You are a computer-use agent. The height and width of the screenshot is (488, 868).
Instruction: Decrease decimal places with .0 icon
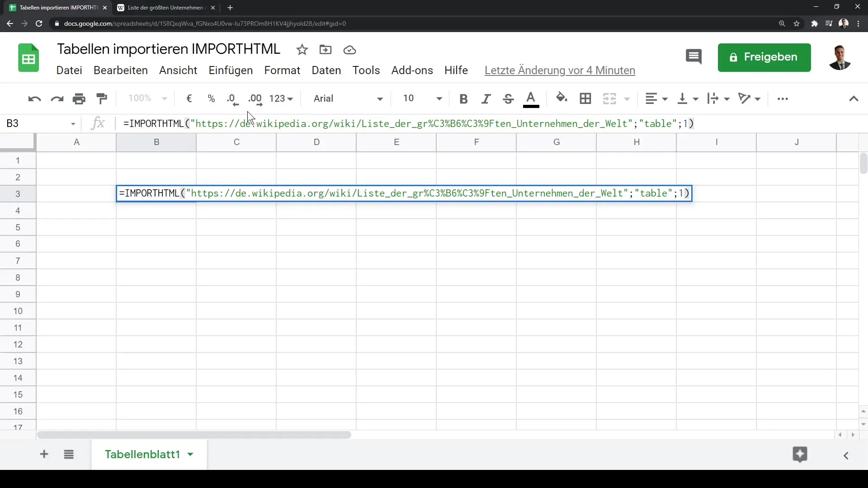232,99
